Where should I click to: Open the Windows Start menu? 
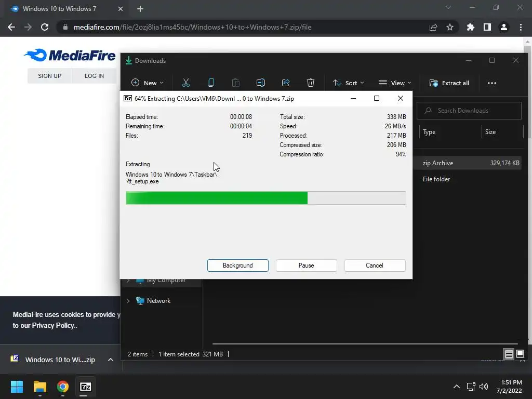tap(17, 387)
